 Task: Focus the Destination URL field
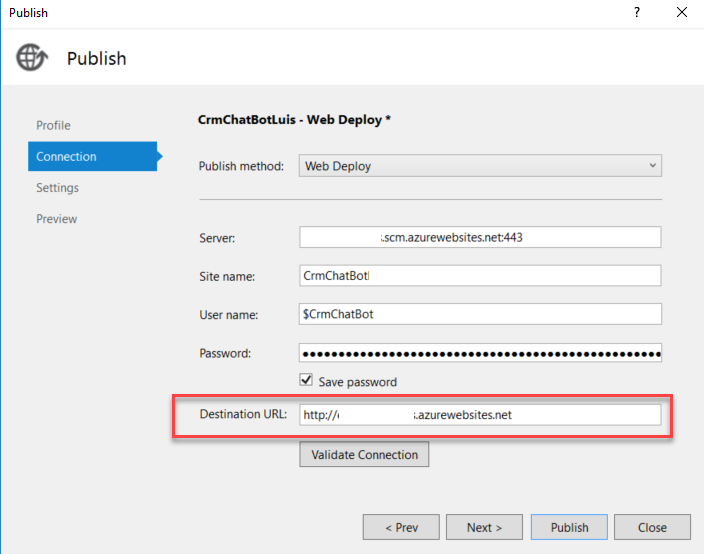pos(480,415)
